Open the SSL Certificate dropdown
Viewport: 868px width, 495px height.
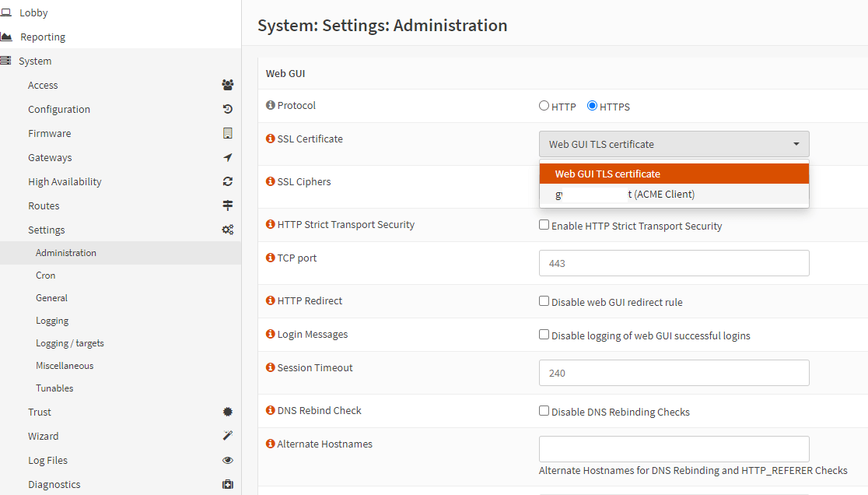[674, 144]
